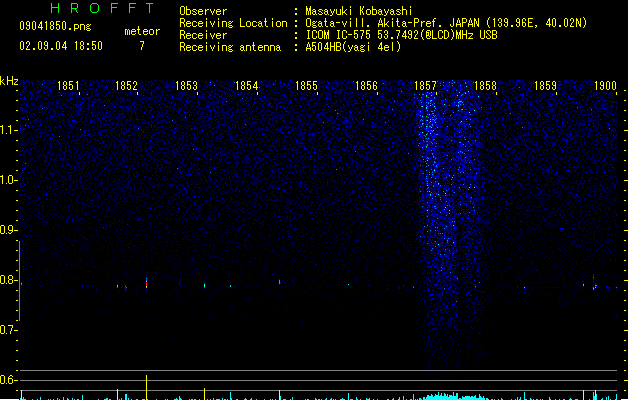Click the kHz axis unit label
The height and width of the screenshot is (400, 629).
point(9,81)
